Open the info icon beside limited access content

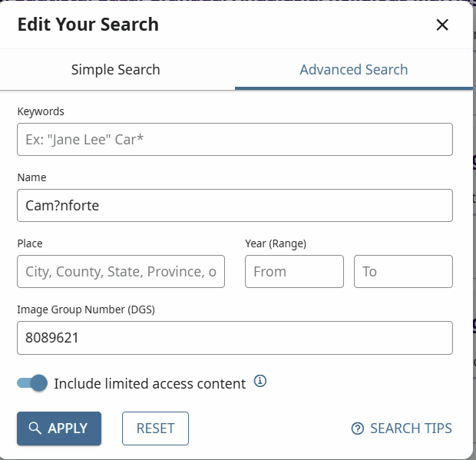pyautogui.click(x=260, y=381)
